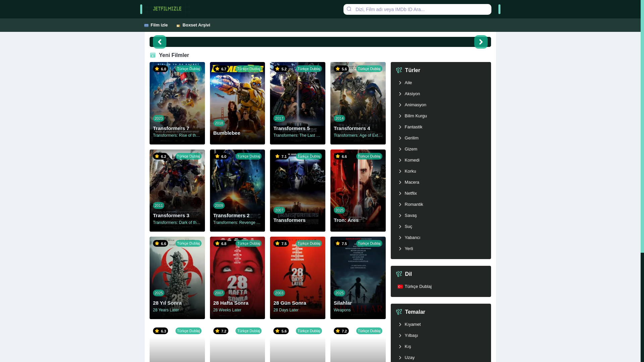This screenshot has width=644, height=362.
Task: Select the Uzay theme
Action: coord(410,358)
